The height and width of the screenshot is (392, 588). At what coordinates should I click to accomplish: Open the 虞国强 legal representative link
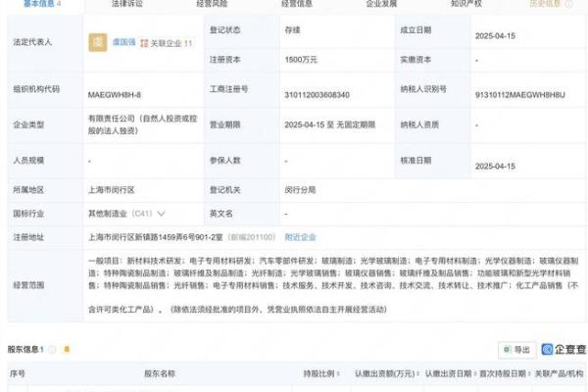click(x=123, y=42)
